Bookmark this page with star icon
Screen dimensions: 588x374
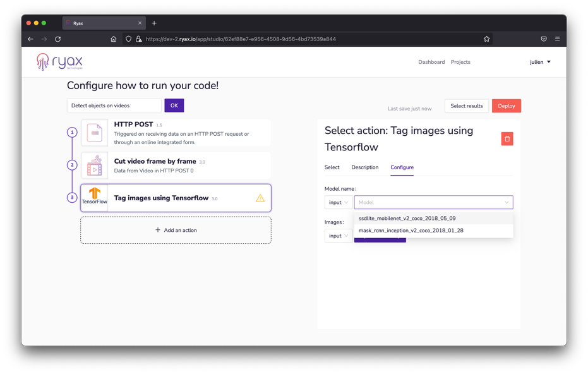tap(486, 39)
